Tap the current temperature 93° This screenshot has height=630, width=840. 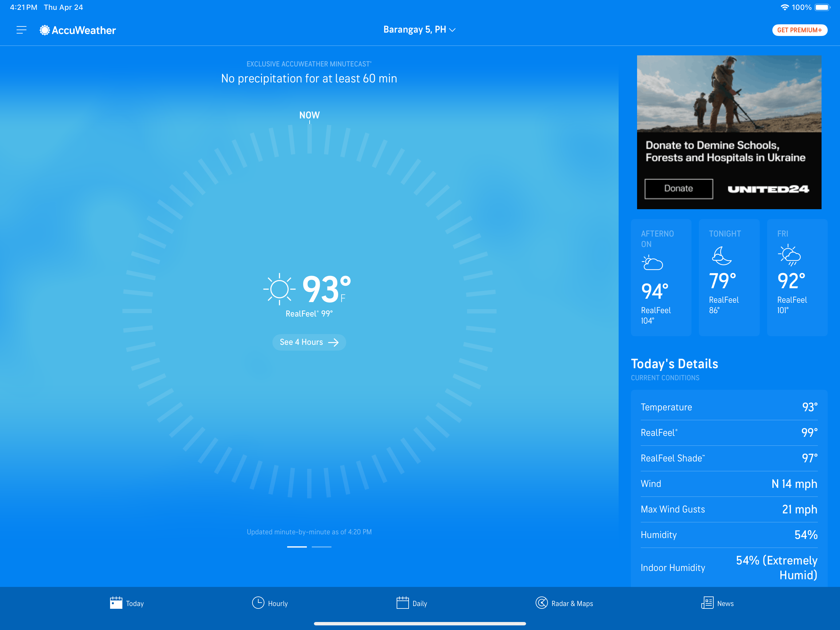coord(327,289)
